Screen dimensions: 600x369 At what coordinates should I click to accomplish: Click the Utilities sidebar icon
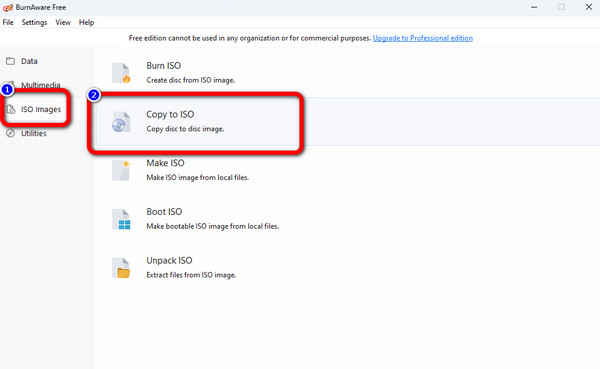11,133
